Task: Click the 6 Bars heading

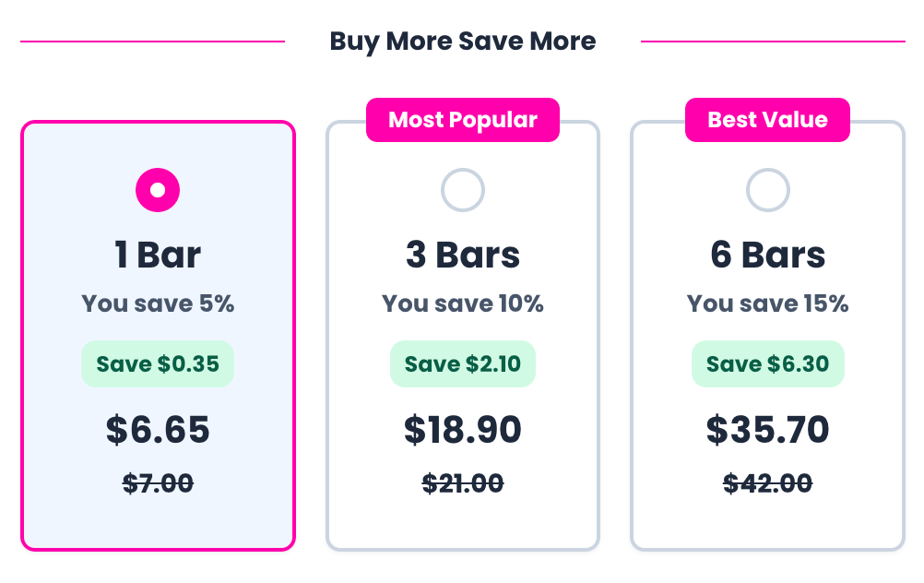Action: 767,255
